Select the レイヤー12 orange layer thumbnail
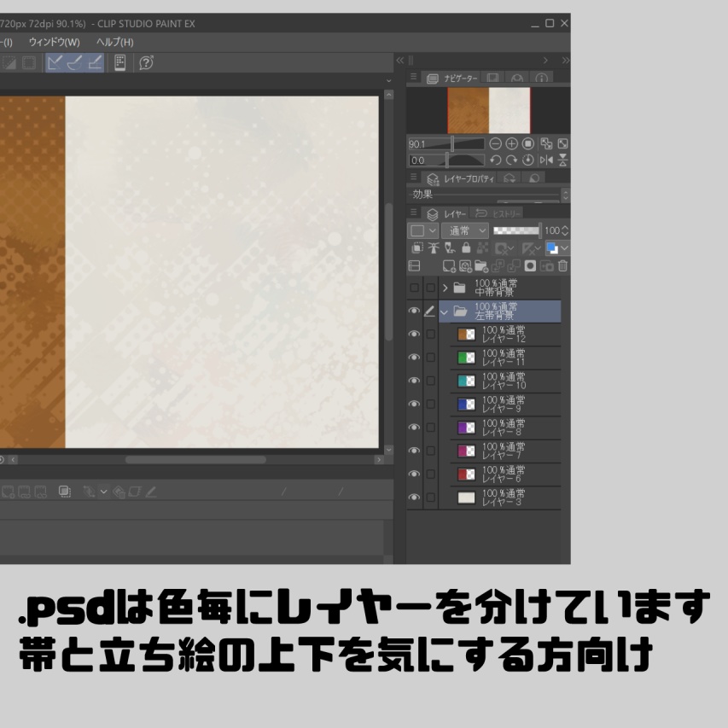Screen dimensions: 728x728 tap(466, 335)
